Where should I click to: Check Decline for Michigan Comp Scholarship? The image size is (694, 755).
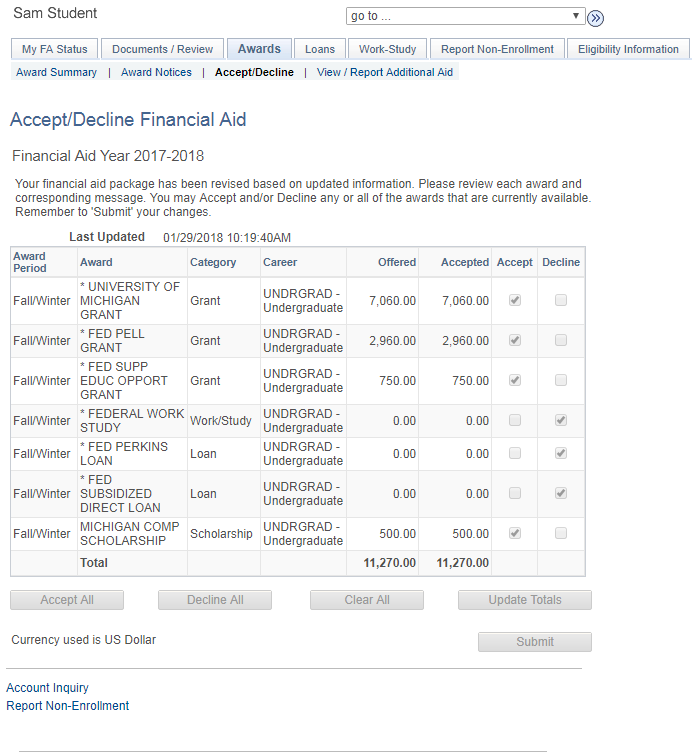tap(561, 533)
